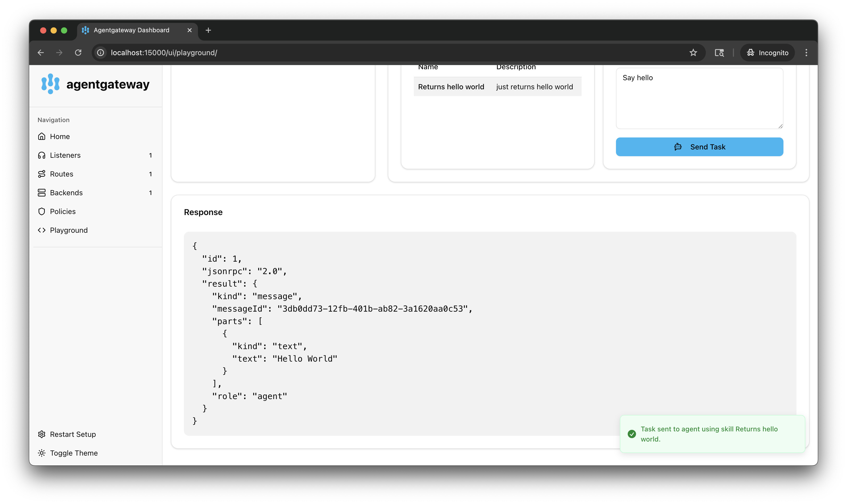Image resolution: width=847 pixels, height=504 pixels.
Task: Click the Playground code brackets icon
Action: [41, 230]
